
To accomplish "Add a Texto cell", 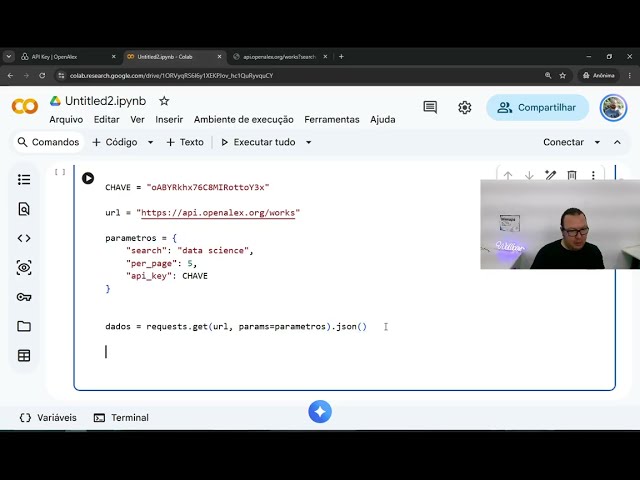I will tap(185, 142).
